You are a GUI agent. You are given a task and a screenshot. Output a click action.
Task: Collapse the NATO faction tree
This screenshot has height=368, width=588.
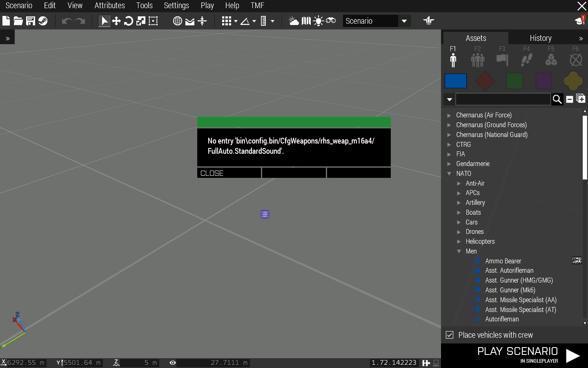click(x=449, y=174)
